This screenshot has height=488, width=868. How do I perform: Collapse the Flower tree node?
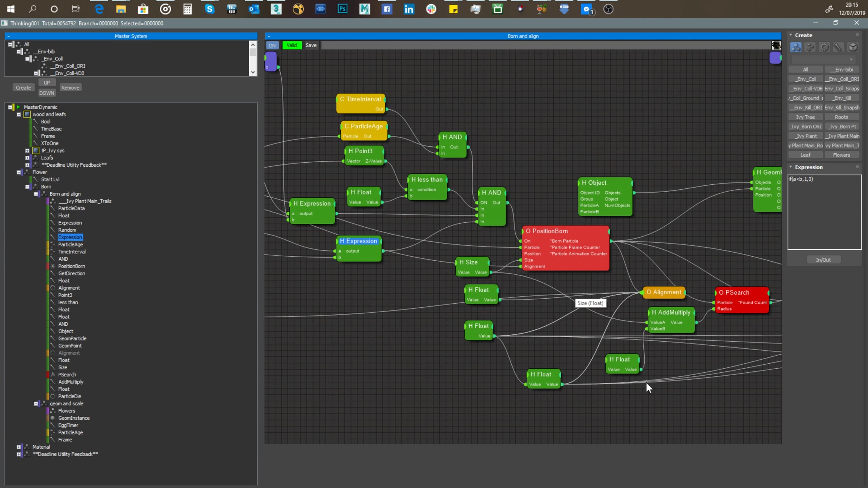[19, 172]
